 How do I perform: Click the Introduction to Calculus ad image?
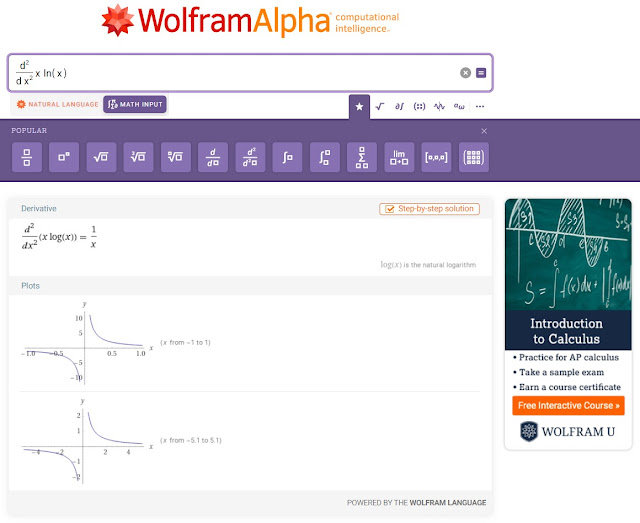568,254
